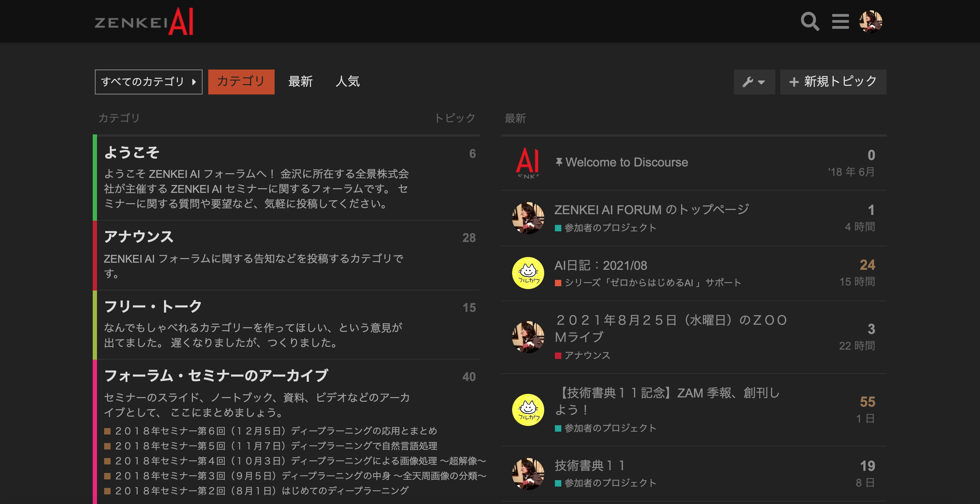Viewport: 980px width, 504px height.
Task: Click yellow cat avatar beside AI日記：2021/08
Action: click(x=528, y=273)
